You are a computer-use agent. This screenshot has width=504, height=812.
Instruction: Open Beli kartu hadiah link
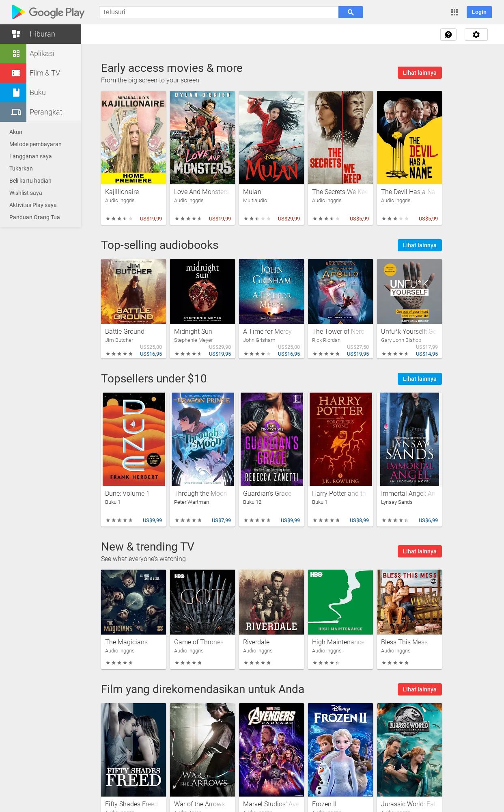pos(30,181)
